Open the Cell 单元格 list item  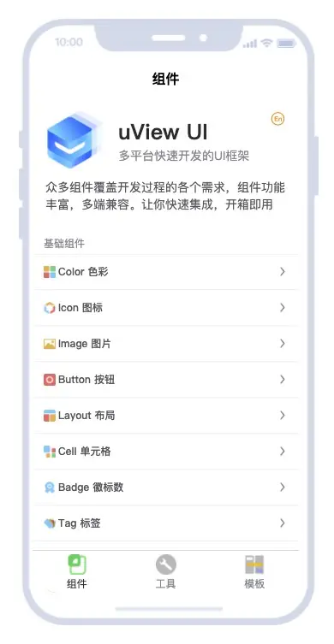click(167, 452)
